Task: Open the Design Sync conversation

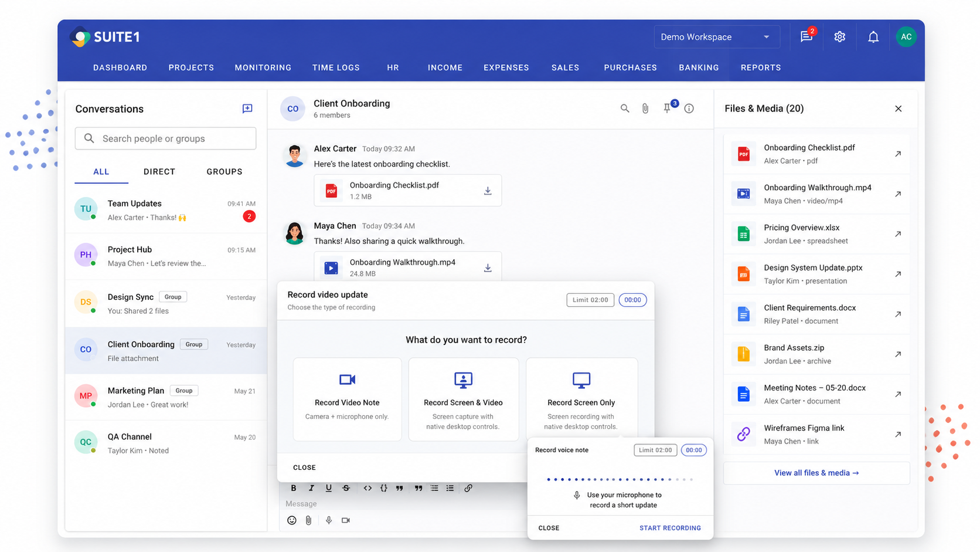Action: (x=166, y=303)
